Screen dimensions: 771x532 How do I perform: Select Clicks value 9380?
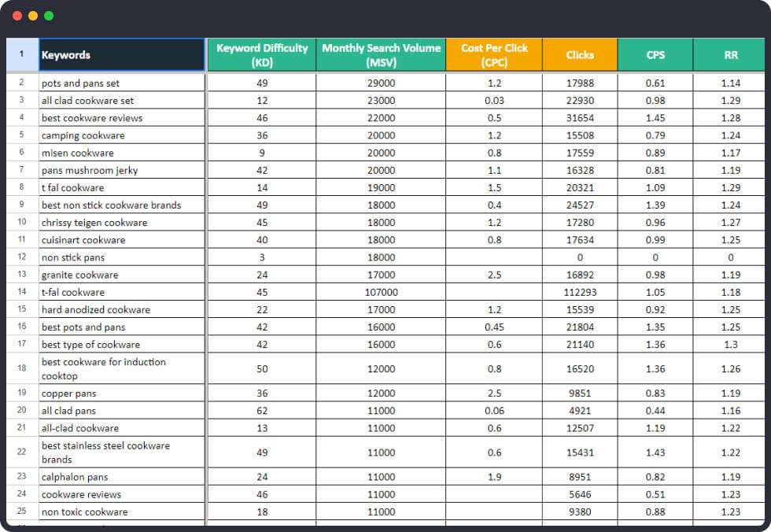pyautogui.click(x=581, y=512)
